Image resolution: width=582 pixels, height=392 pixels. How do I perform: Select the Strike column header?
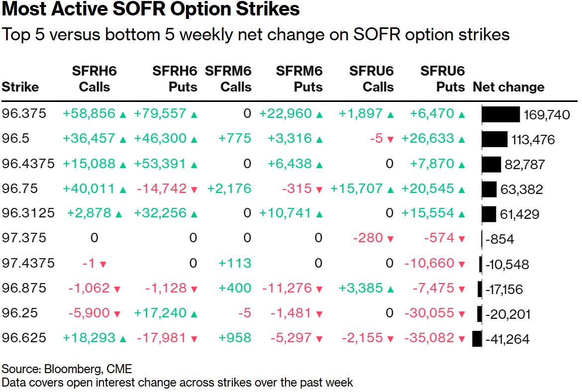(x=20, y=87)
